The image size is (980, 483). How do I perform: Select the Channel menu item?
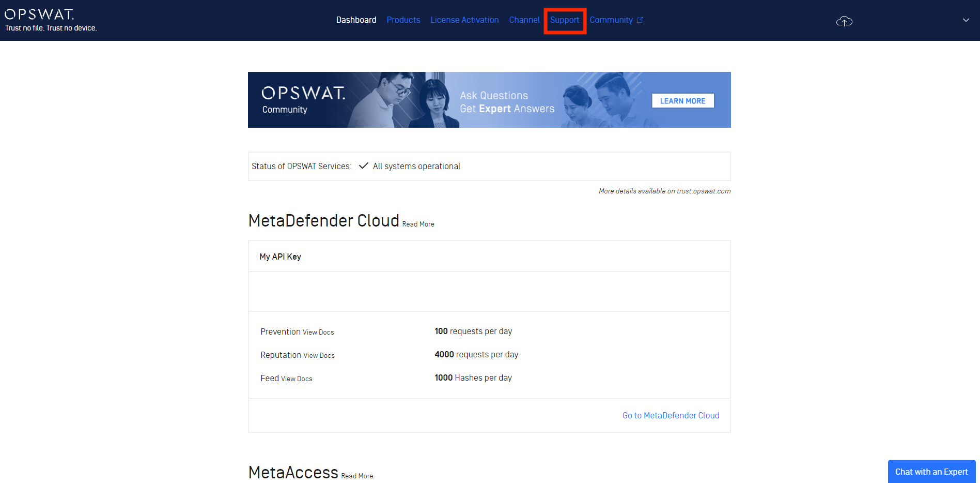coord(524,20)
